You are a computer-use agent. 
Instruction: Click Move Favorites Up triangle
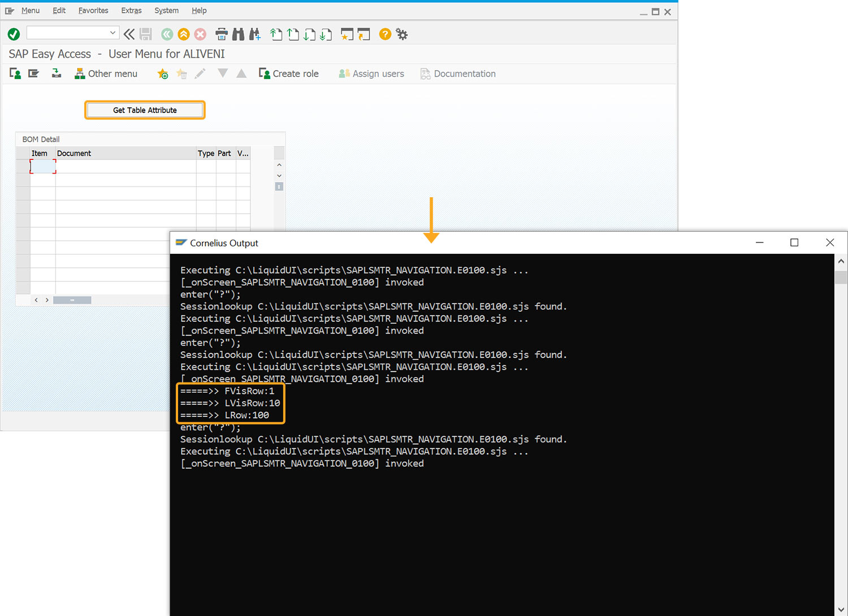(241, 73)
